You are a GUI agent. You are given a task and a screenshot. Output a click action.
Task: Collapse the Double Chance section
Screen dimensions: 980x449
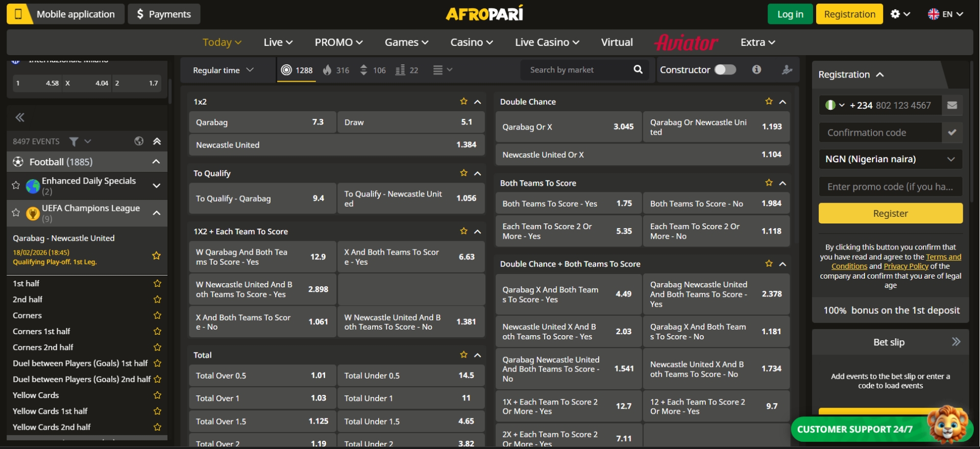coord(782,102)
